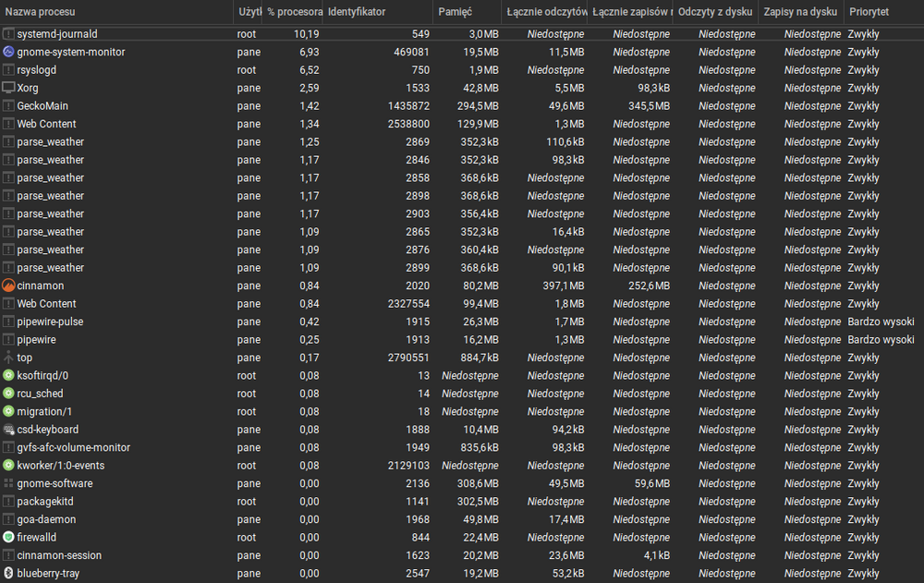
Task: Click the migration/1 gear icon
Action: tap(8, 411)
